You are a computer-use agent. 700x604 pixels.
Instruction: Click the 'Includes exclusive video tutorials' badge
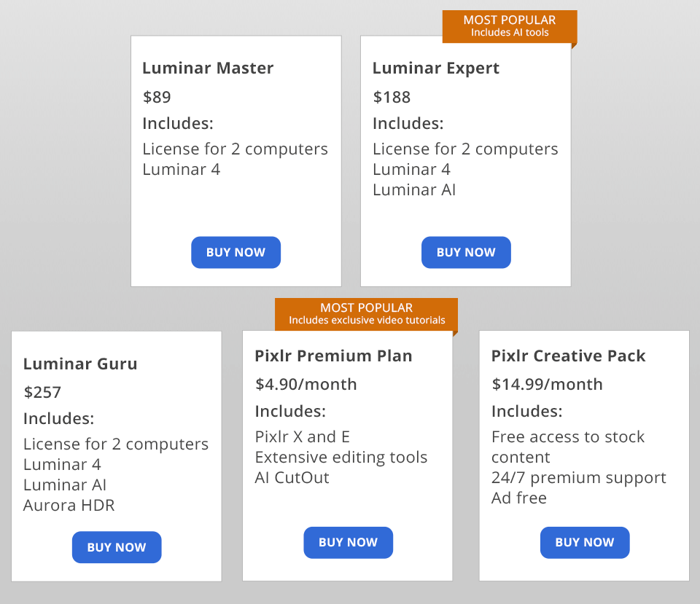click(x=366, y=314)
